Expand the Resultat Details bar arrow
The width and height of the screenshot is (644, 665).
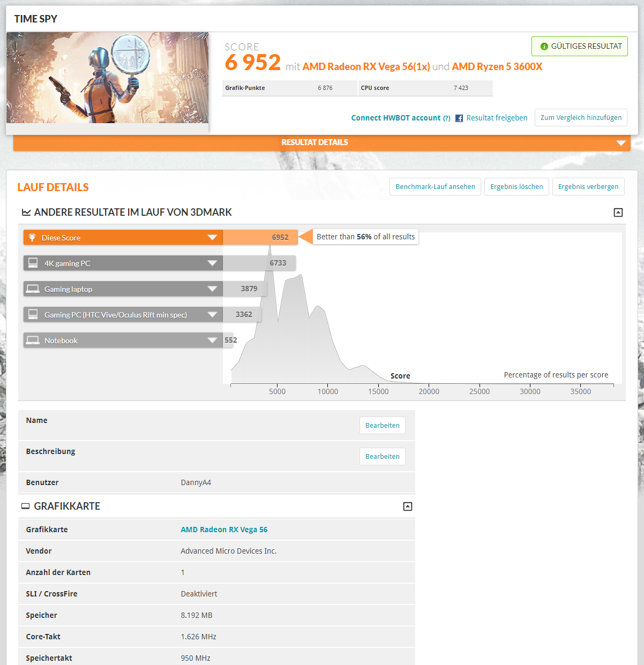[x=621, y=143]
